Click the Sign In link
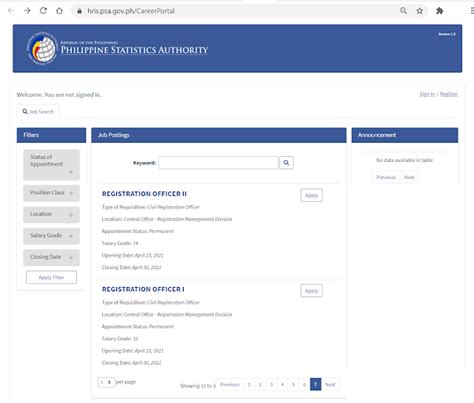 click(x=427, y=94)
